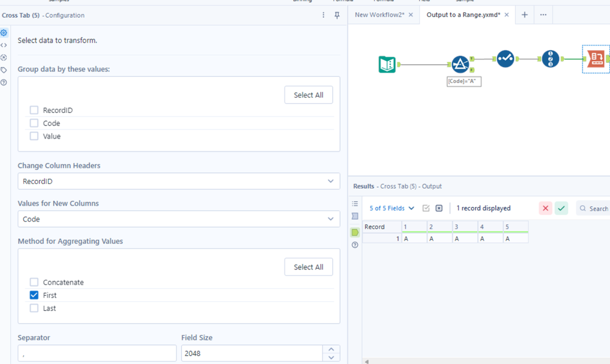The image size is (610, 364).
Task: Decrease the Field Size value
Action: (331, 357)
